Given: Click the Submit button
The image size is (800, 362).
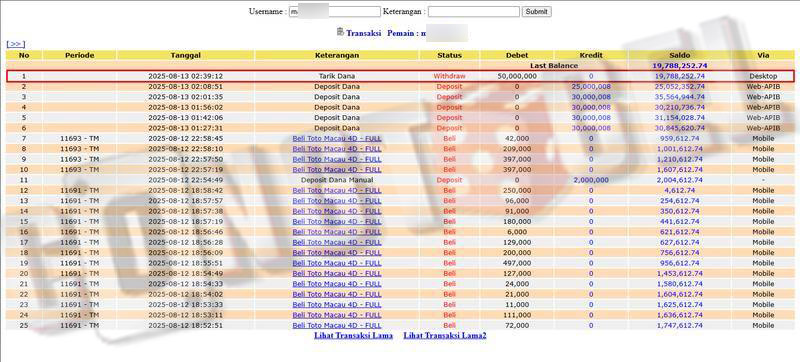Looking at the screenshot, I should click(536, 11).
